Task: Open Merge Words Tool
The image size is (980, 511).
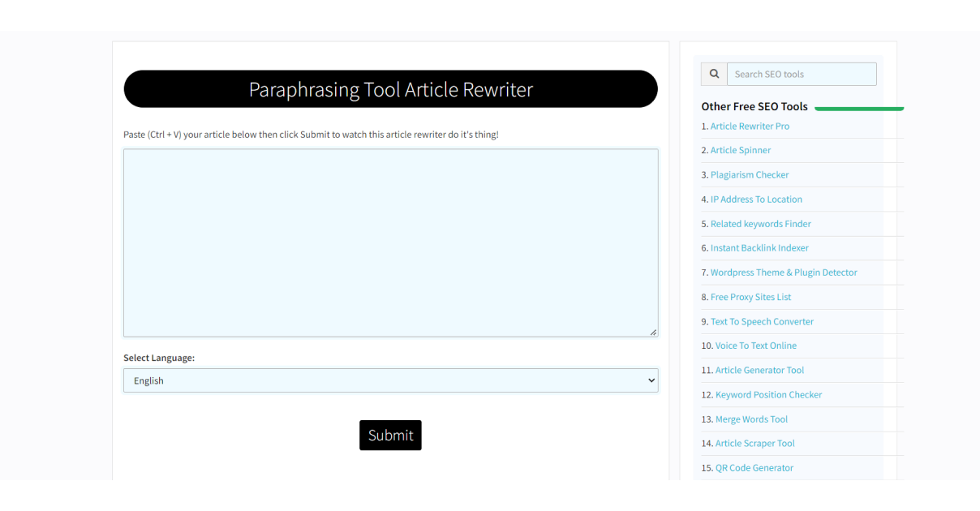Action: [751, 419]
